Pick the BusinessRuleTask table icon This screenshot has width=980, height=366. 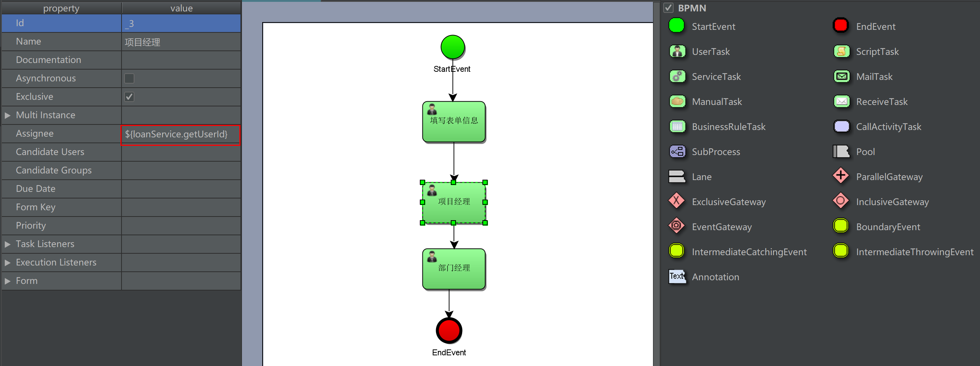click(x=677, y=127)
